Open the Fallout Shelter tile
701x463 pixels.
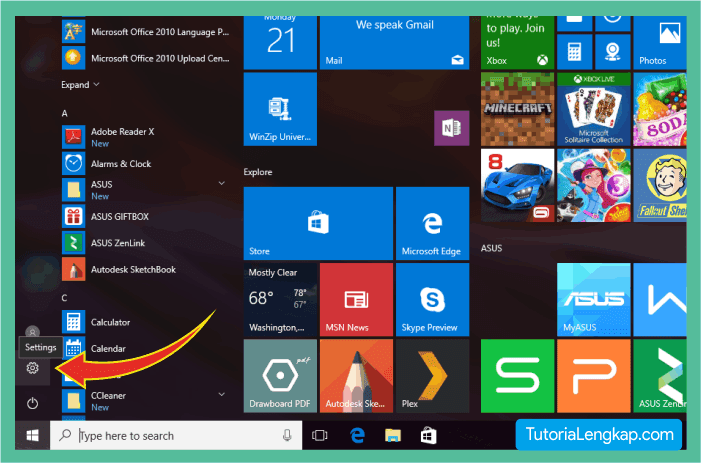(x=660, y=185)
